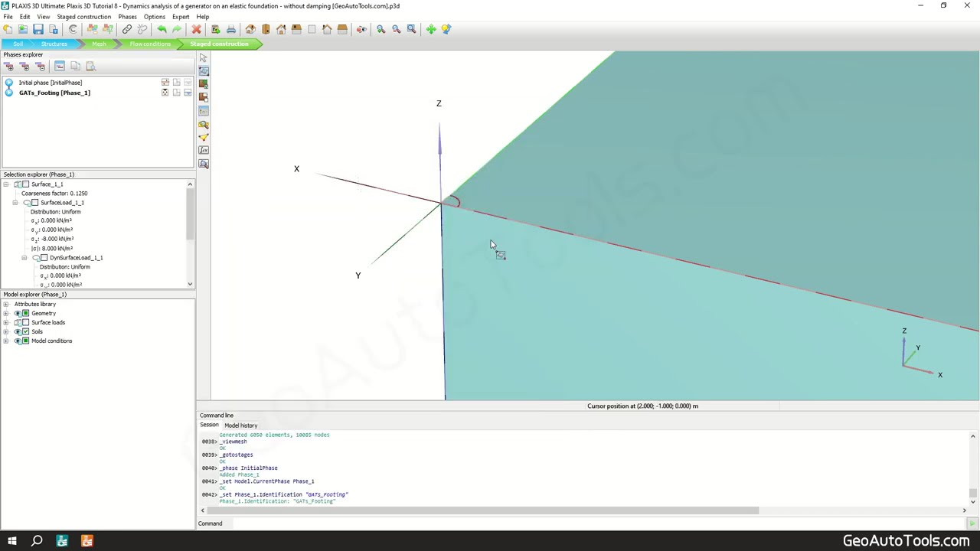Image resolution: width=980 pixels, height=551 pixels.
Task: Switch to the Structures mode tab
Action: pyautogui.click(x=54, y=44)
